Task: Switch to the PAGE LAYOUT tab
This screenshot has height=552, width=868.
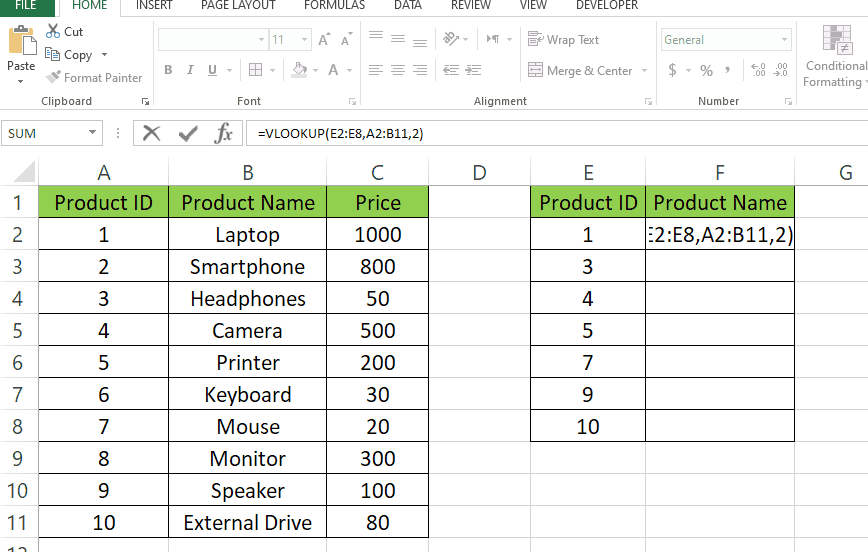Action: click(x=238, y=6)
